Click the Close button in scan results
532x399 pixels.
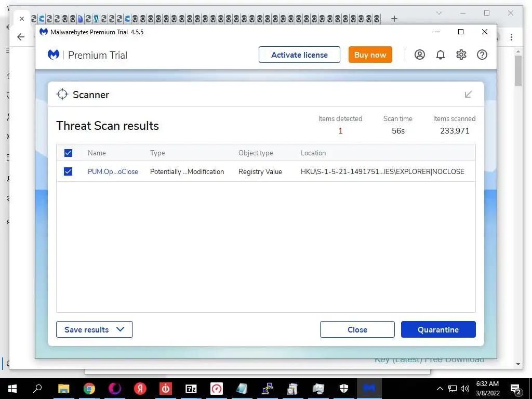point(357,329)
